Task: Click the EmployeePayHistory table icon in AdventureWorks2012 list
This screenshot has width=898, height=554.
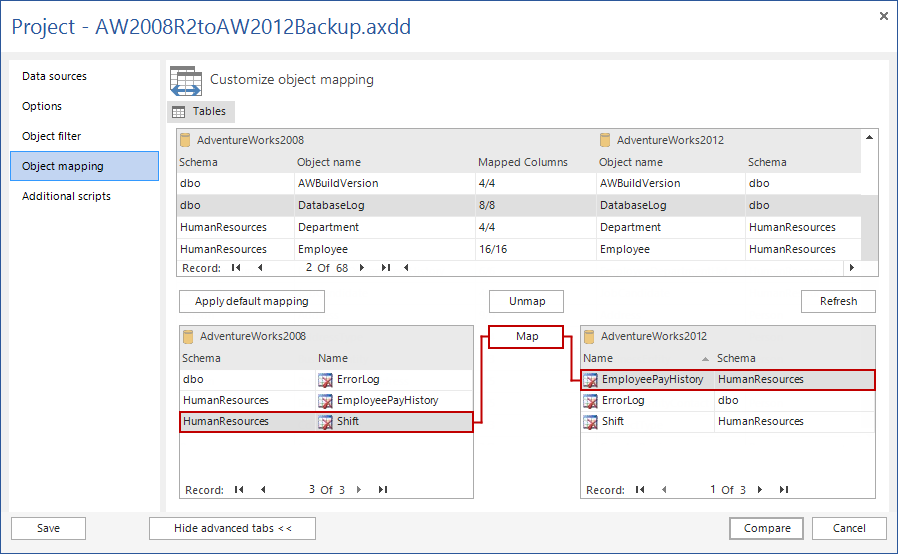Action: pyautogui.click(x=590, y=380)
